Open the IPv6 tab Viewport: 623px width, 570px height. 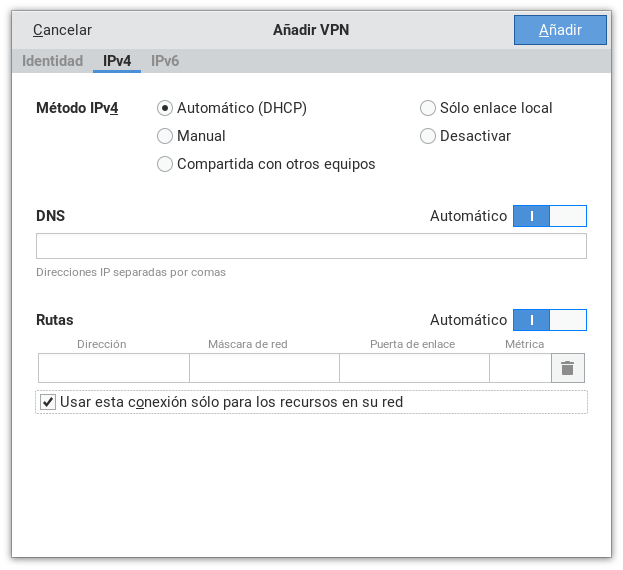(x=165, y=61)
